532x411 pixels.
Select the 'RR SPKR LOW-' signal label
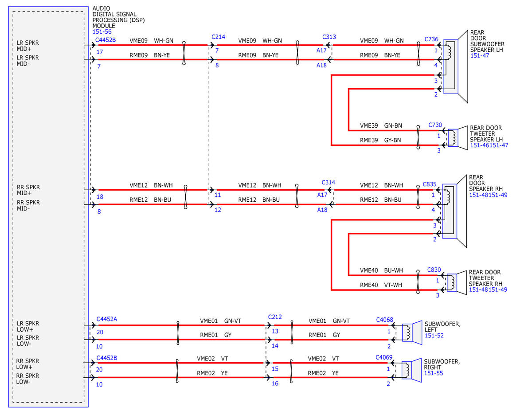pos(28,379)
